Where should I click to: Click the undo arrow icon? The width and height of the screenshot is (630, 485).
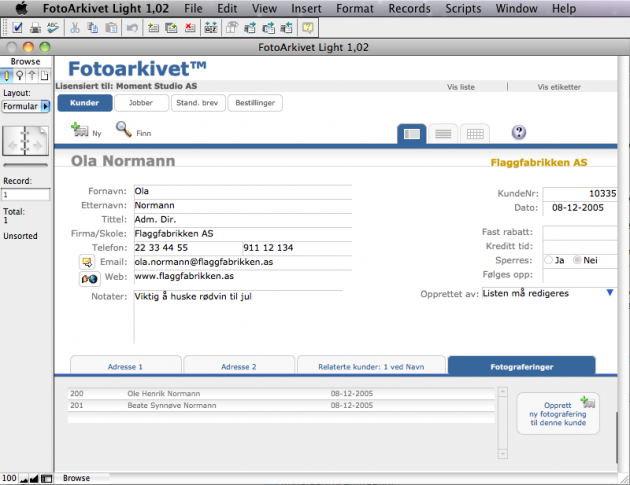pos(132,28)
